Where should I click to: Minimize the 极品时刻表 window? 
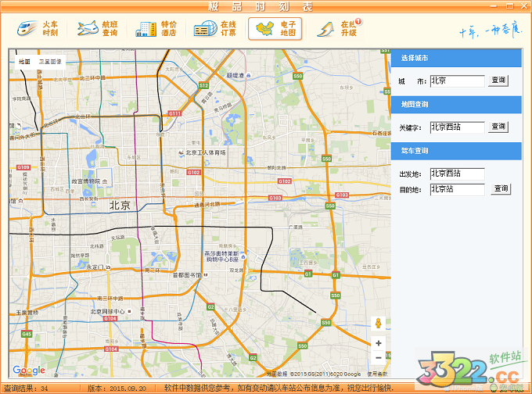[x=494, y=6]
